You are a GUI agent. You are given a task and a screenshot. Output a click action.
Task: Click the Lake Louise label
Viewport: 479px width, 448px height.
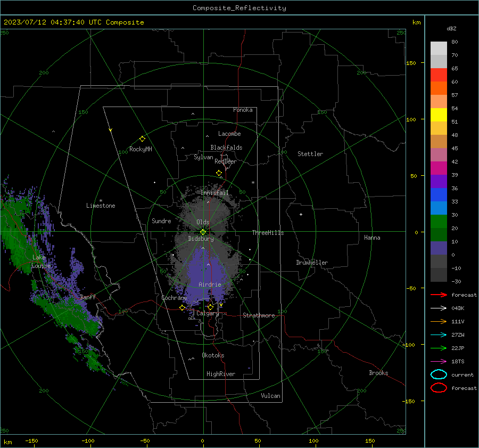coord(41,262)
